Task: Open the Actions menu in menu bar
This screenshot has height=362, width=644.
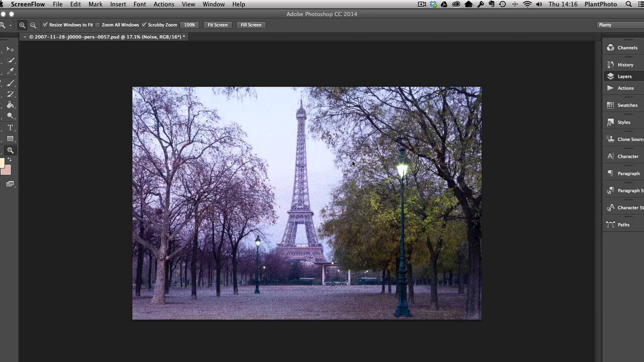Action: (x=164, y=4)
